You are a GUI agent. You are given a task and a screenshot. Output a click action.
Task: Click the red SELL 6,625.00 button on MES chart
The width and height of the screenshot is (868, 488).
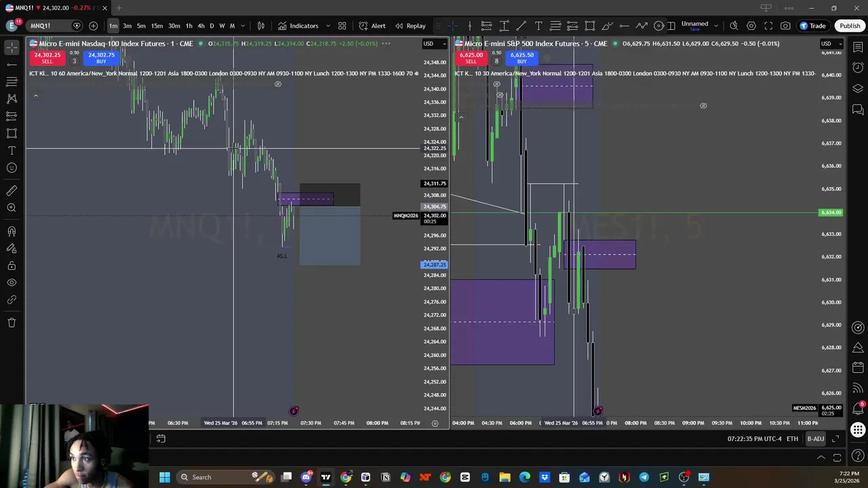471,58
